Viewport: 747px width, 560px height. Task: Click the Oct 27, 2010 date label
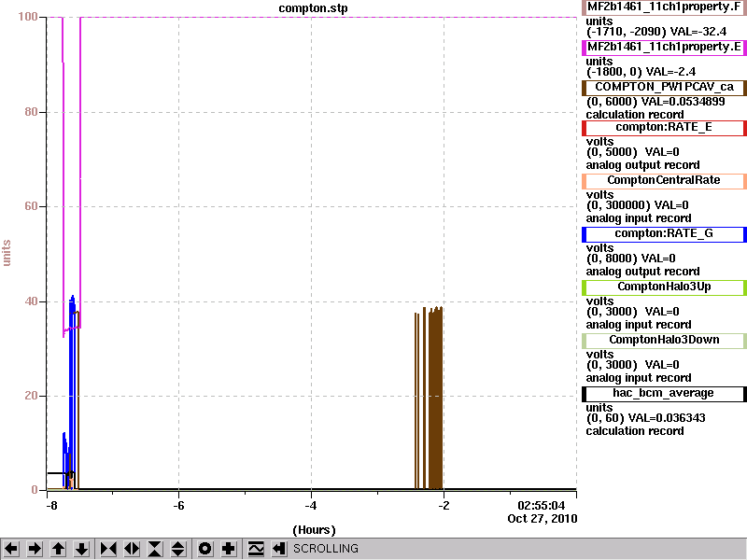click(543, 519)
